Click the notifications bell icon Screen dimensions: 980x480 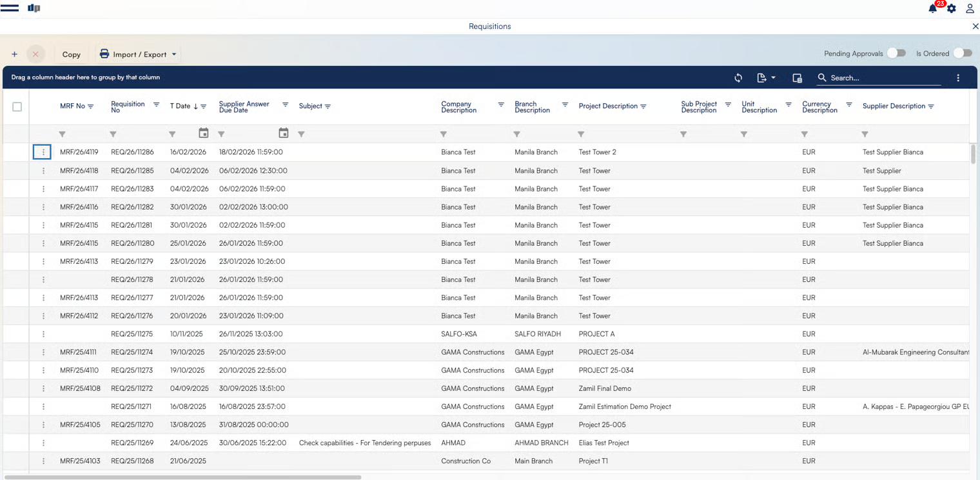pos(932,8)
